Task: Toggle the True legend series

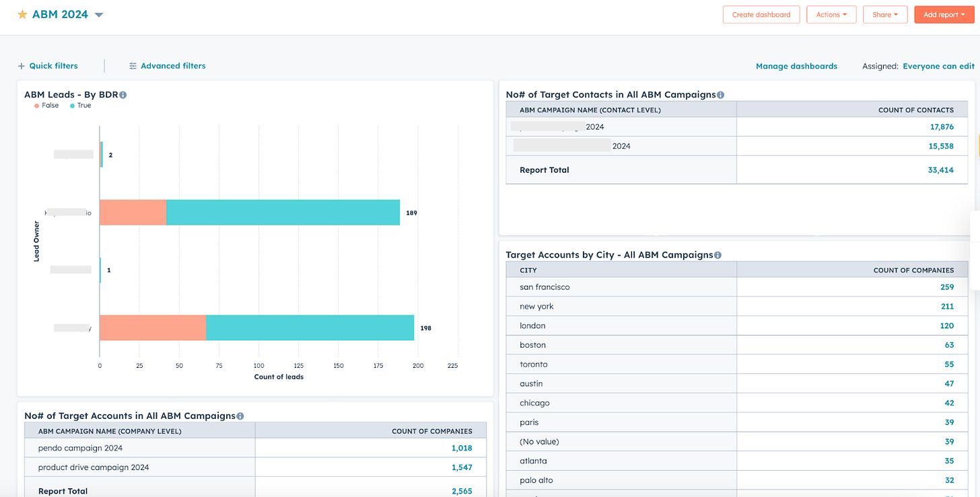Action: (81, 106)
